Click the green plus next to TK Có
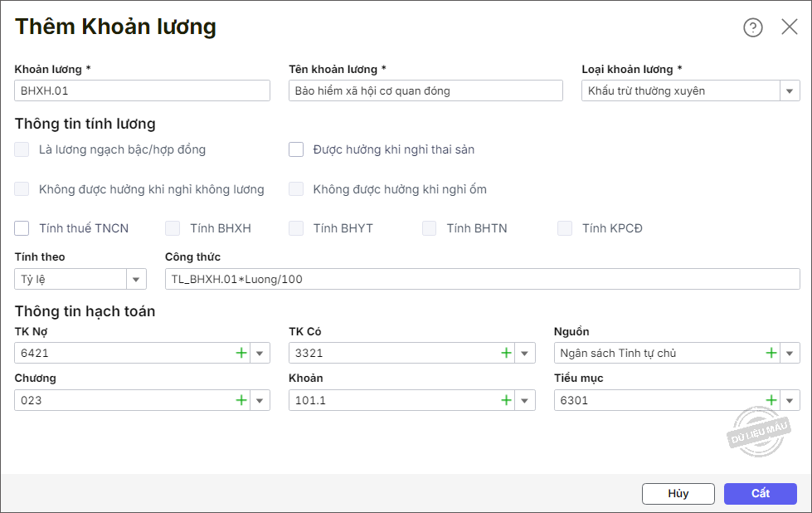Image resolution: width=812 pixels, height=513 pixels. pos(507,353)
